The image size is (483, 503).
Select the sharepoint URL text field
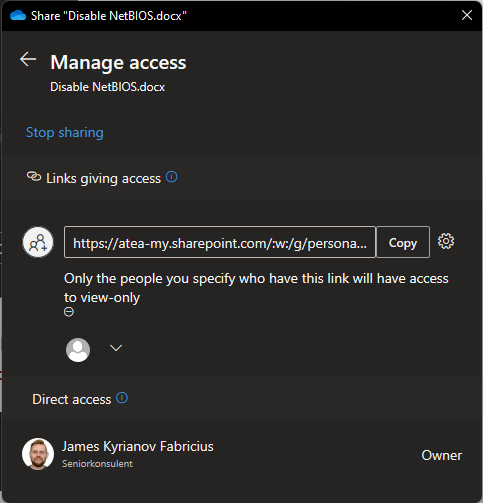point(220,242)
